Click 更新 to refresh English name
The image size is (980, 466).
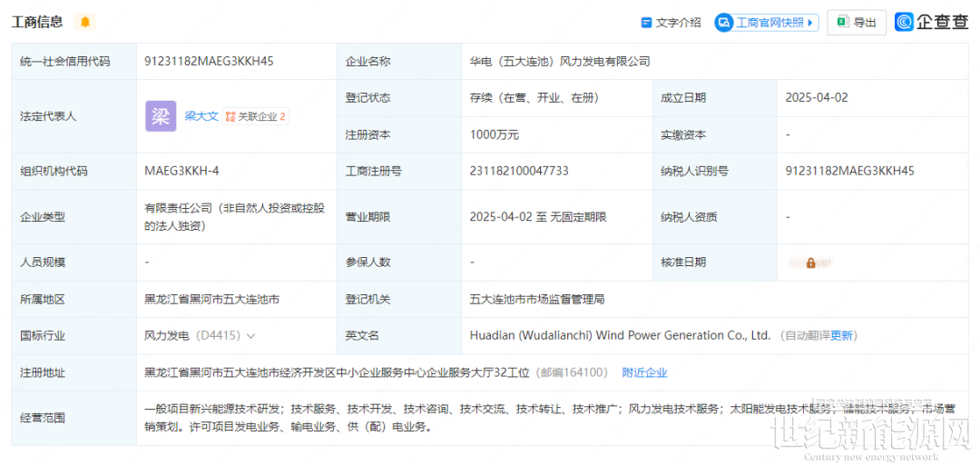click(x=841, y=336)
